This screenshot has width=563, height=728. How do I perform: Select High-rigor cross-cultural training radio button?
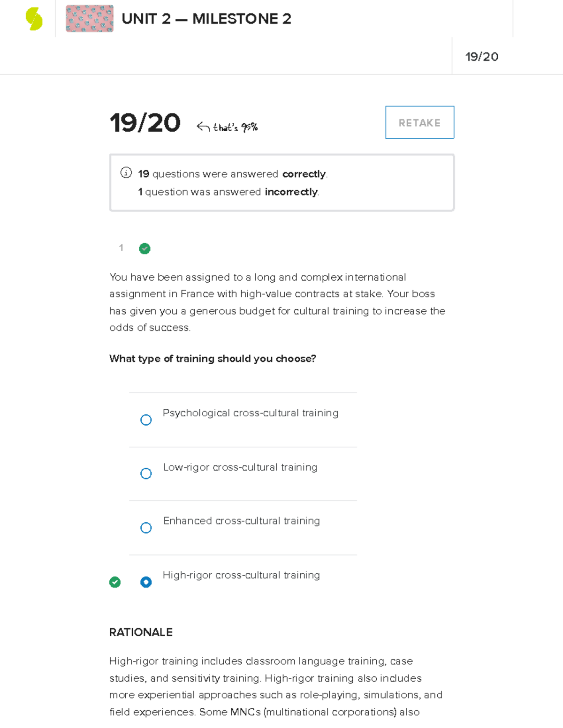[146, 582]
